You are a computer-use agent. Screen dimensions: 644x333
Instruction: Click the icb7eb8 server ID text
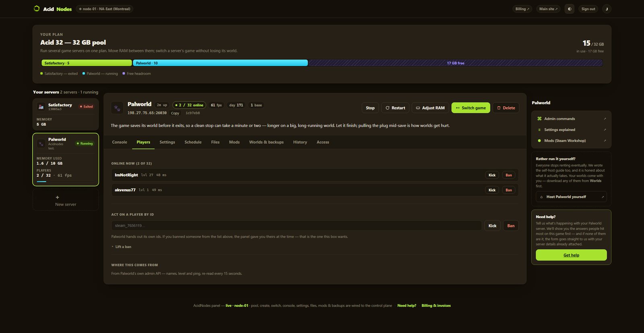click(x=193, y=113)
